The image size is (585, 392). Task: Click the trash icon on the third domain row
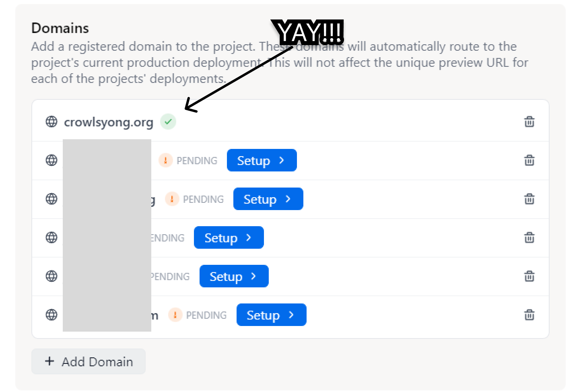(529, 199)
